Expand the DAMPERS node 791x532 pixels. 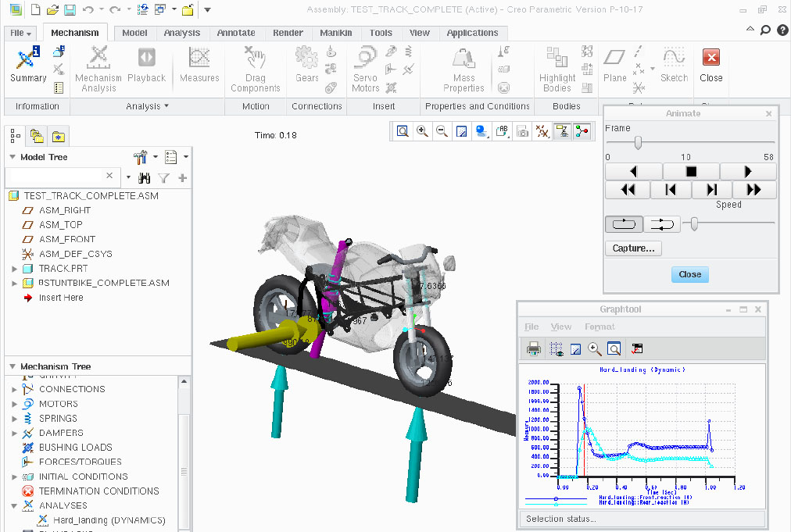(x=15, y=433)
